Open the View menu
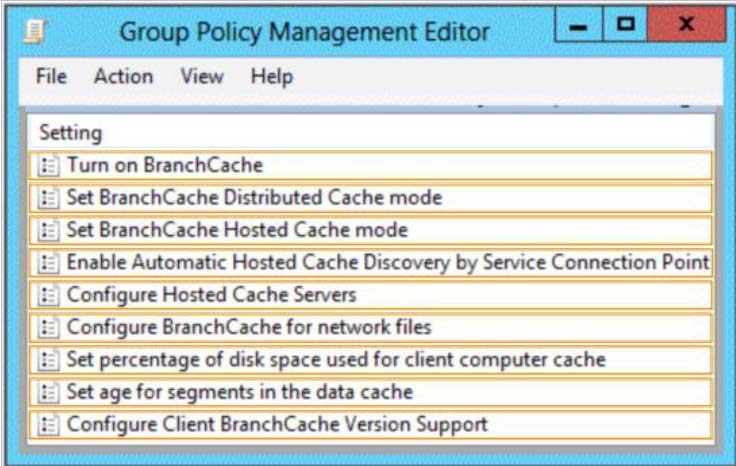This screenshot has width=736, height=466. coord(202,76)
